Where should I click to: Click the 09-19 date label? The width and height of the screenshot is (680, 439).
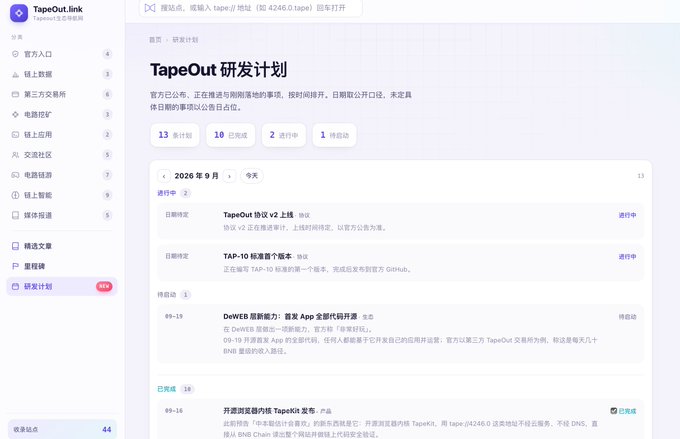173,317
